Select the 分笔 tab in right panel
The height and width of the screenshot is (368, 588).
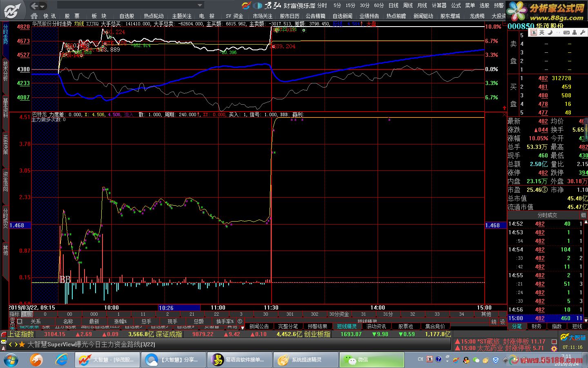517,326
